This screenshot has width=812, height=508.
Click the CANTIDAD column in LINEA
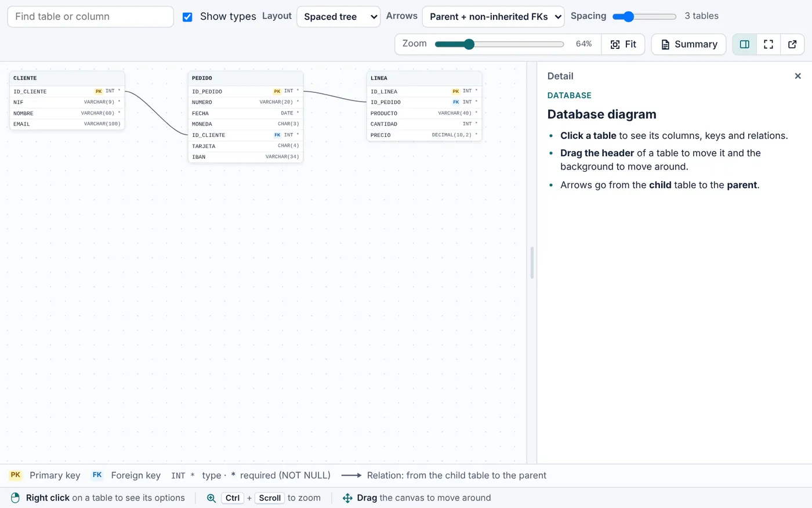pos(424,124)
